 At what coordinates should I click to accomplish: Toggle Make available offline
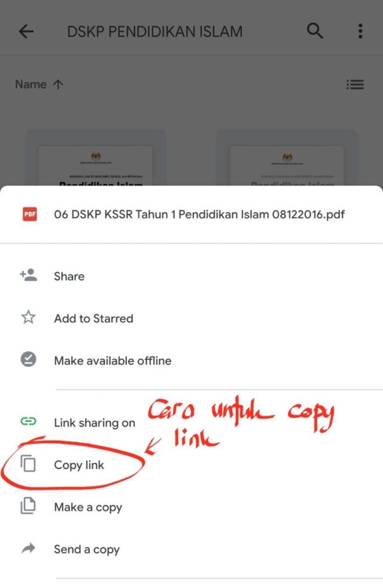pyautogui.click(x=191, y=360)
